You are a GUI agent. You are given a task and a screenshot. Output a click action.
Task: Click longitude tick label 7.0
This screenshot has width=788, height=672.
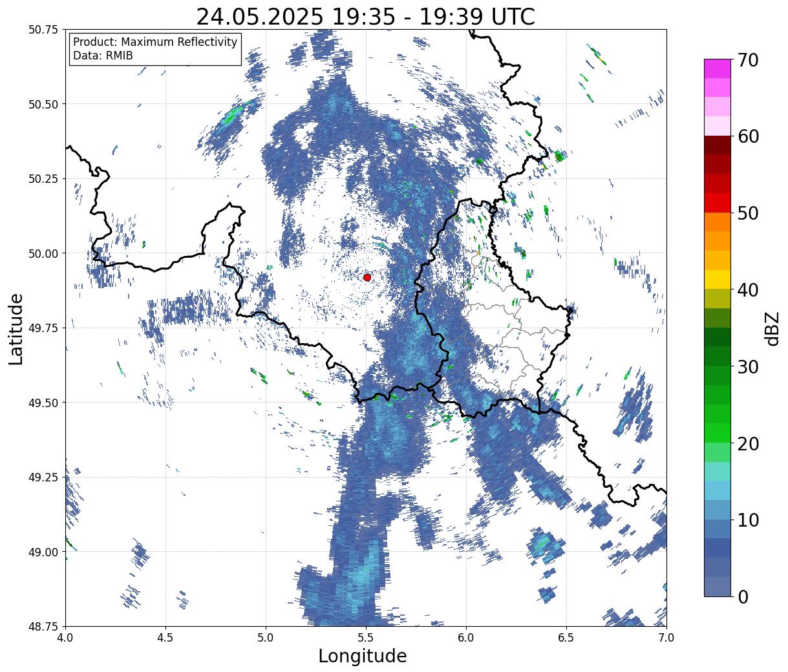click(x=666, y=637)
